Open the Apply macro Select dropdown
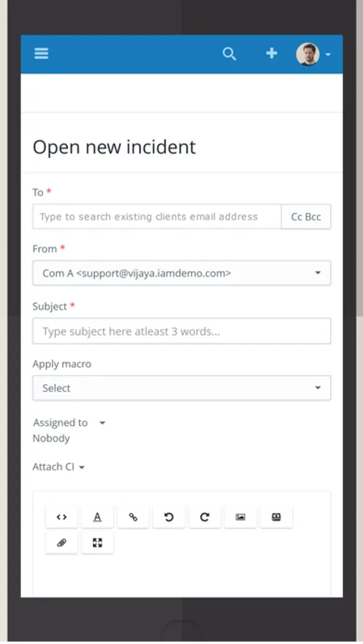This screenshot has height=644, width=363. pos(182,388)
